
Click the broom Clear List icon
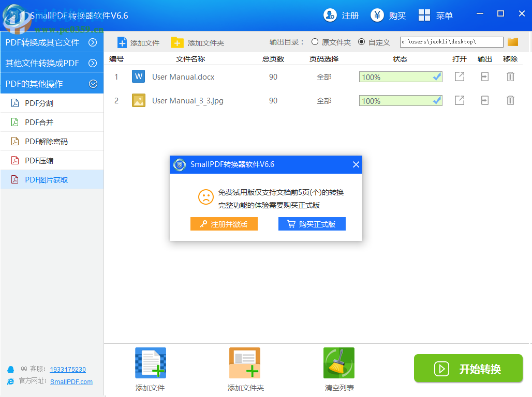[x=339, y=363]
